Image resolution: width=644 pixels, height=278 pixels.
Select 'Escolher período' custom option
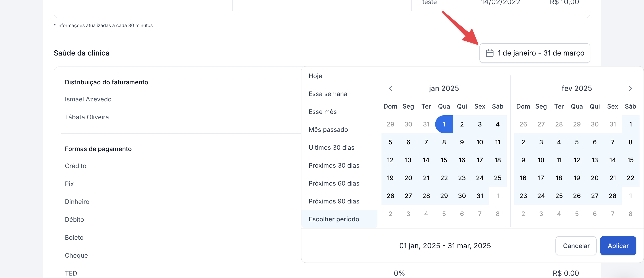(334, 219)
